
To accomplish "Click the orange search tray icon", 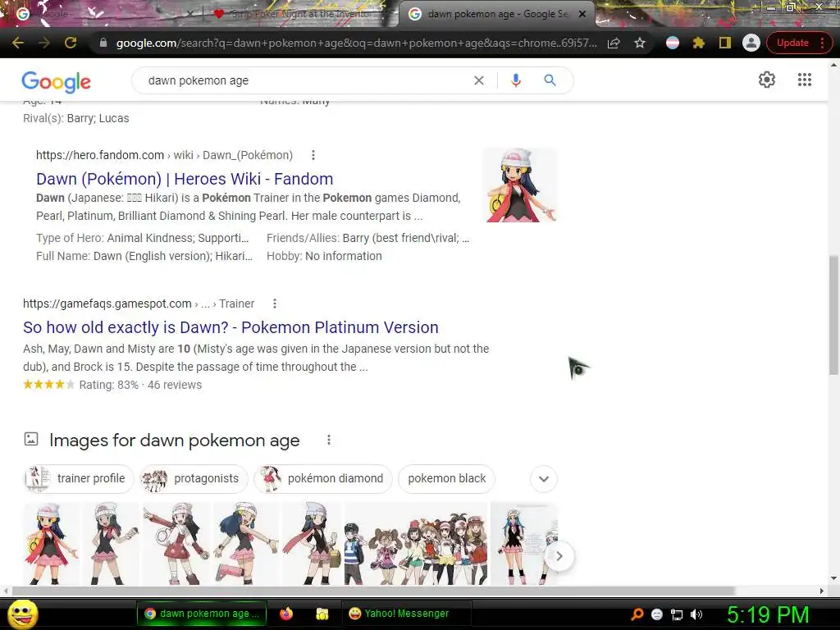I will point(637,614).
